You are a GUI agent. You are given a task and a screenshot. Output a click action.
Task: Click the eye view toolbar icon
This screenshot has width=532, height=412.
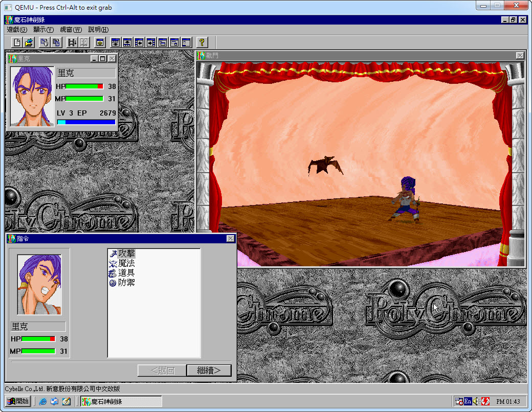coord(100,42)
